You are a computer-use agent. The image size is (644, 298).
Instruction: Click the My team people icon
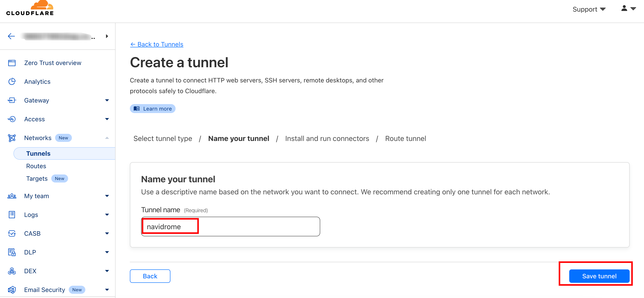tap(12, 196)
